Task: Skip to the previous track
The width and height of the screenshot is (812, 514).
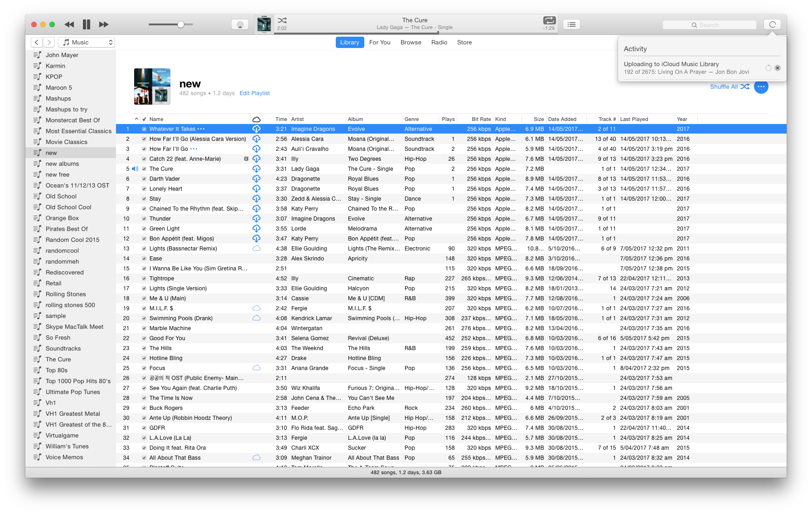Action: tap(69, 24)
